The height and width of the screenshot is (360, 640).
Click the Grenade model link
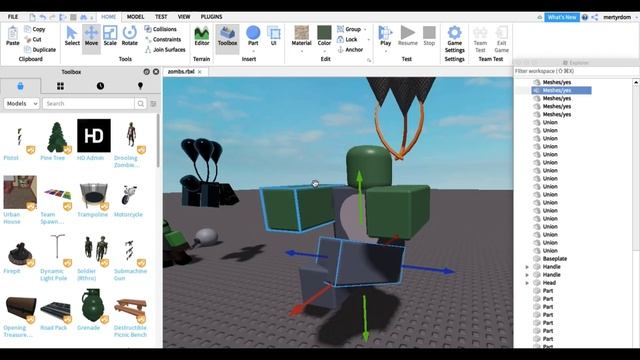(89, 328)
